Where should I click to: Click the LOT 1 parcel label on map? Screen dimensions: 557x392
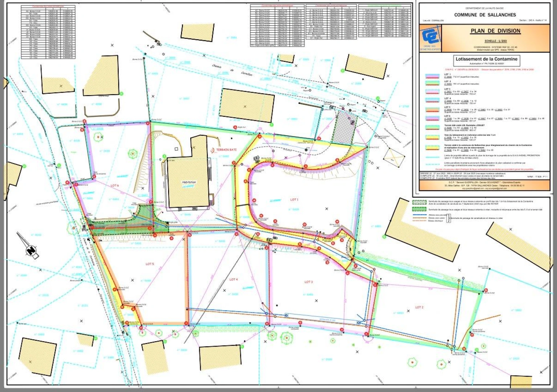294,200
